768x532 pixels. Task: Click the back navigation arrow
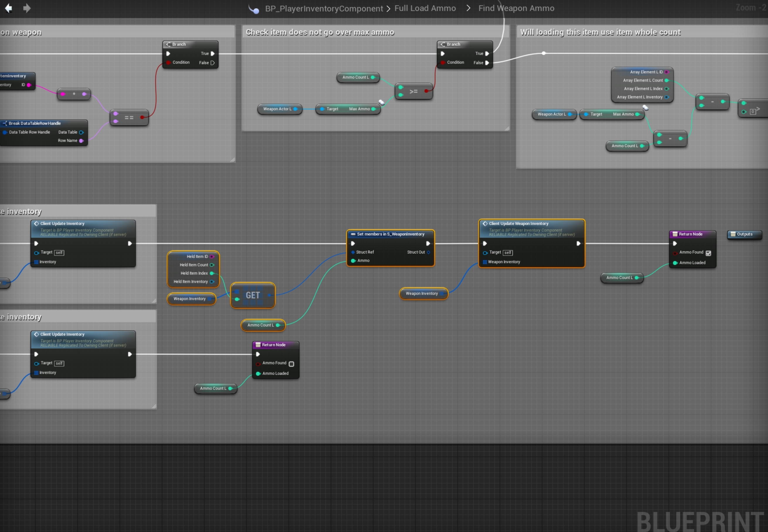click(8, 8)
